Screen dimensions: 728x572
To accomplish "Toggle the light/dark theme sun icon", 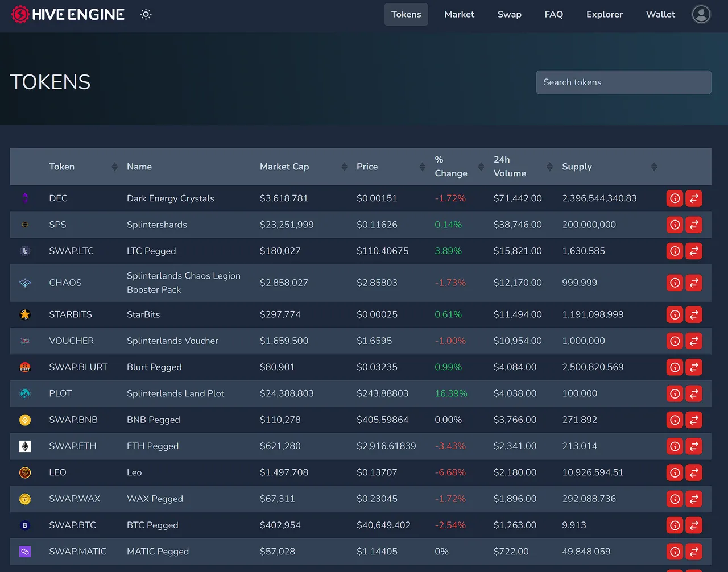I will [146, 14].
